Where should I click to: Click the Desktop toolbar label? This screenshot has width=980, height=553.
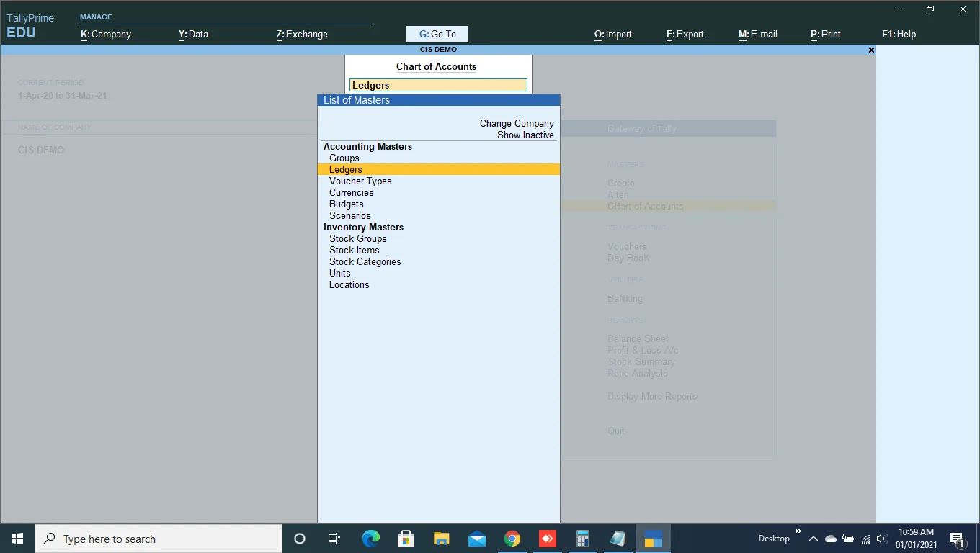(774, 539)
